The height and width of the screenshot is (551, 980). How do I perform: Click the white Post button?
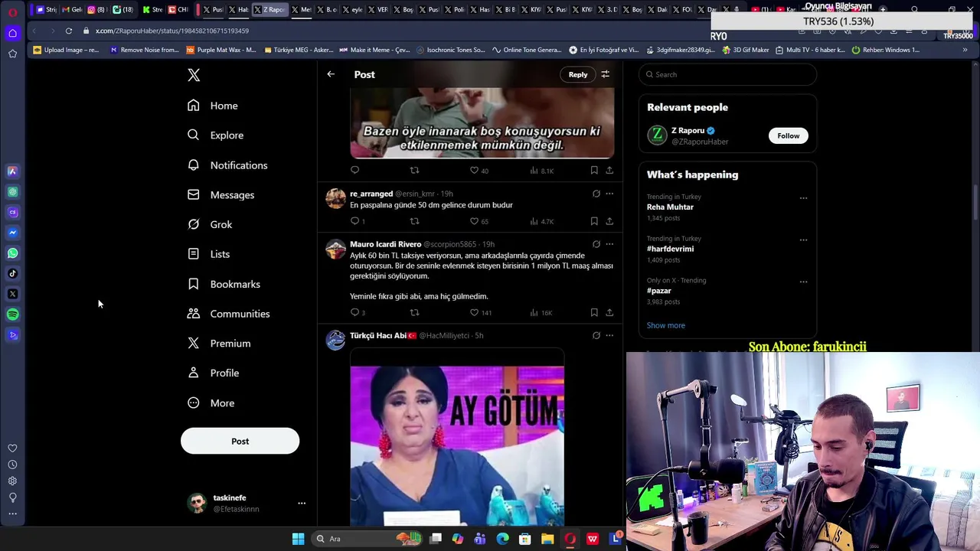tap(240, 441)
